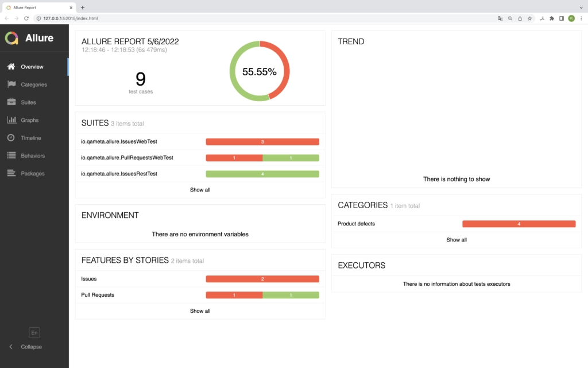Screen dimensions: 588x368
Task: Expand the full Suites list via Show all
Action: (200, 189)
